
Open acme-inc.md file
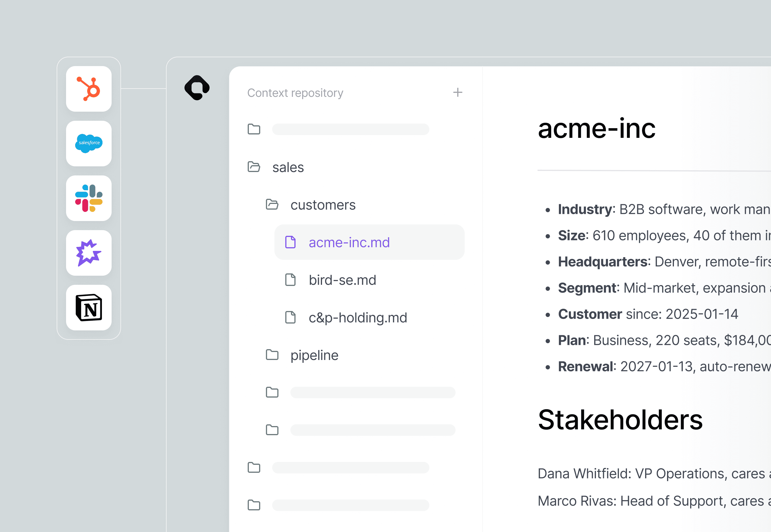(x=369, y=242)
